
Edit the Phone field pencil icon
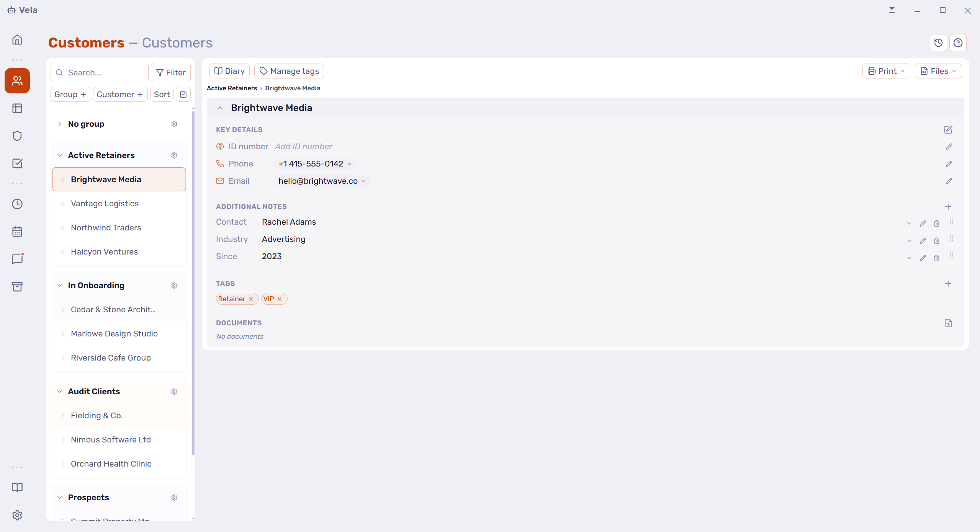949,164
